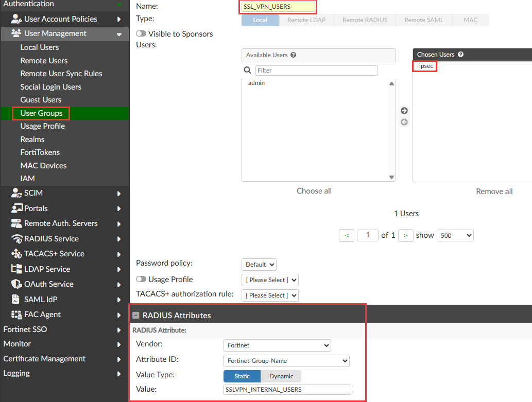Enable the Usage Profile toggle
This screenshot has width=532, height=402.
141,279
